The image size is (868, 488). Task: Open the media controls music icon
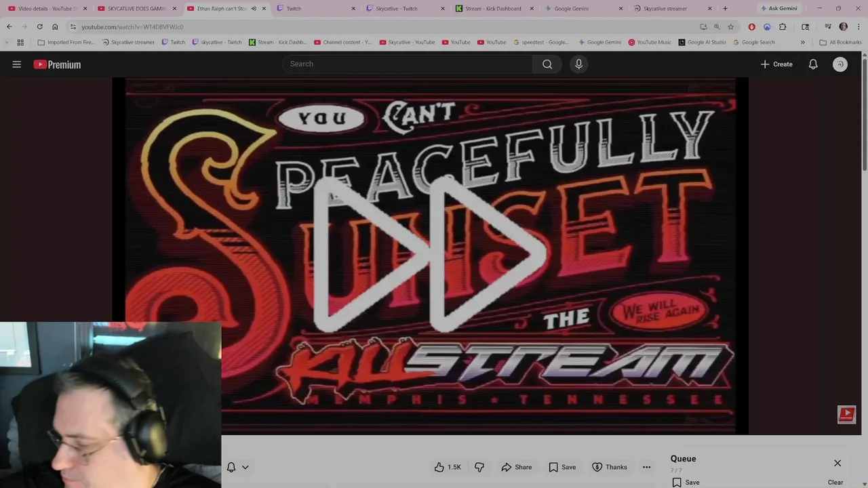[x=828, y=26]
